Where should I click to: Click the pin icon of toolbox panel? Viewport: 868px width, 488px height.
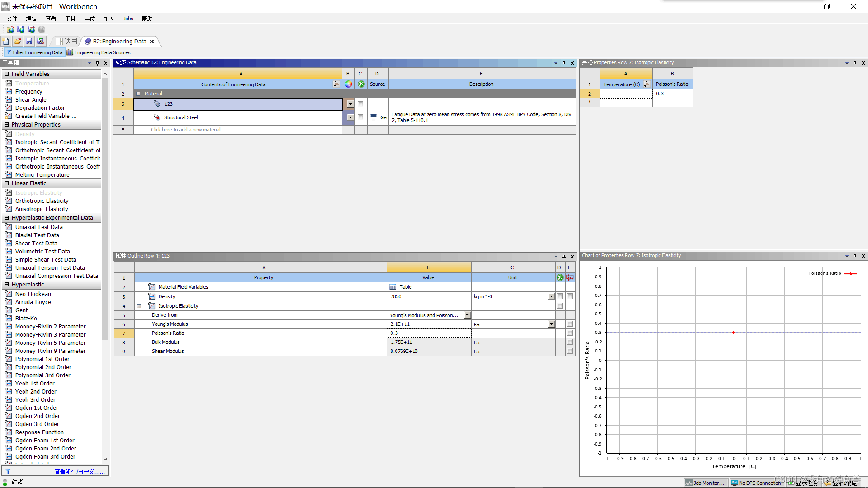click(97, 63)
